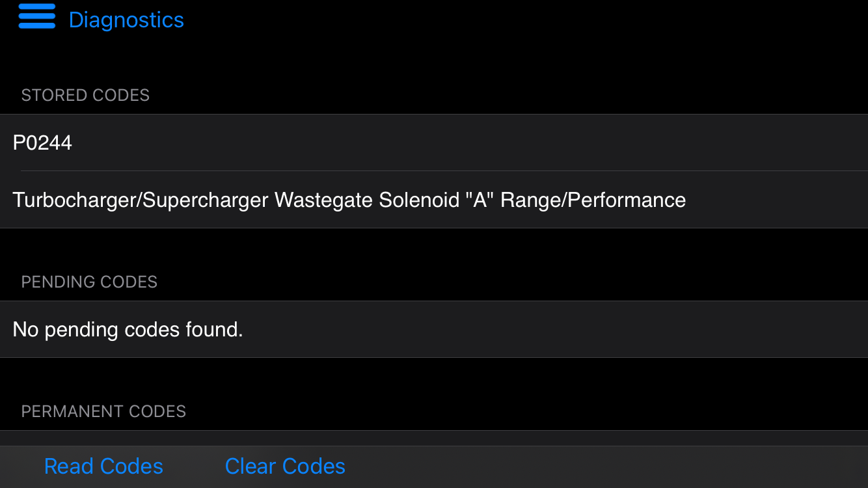The width and height of the screenshot is (868, 488).
Task: Tap the word "Read" in bottom toolbar
Action: [69, 467]
